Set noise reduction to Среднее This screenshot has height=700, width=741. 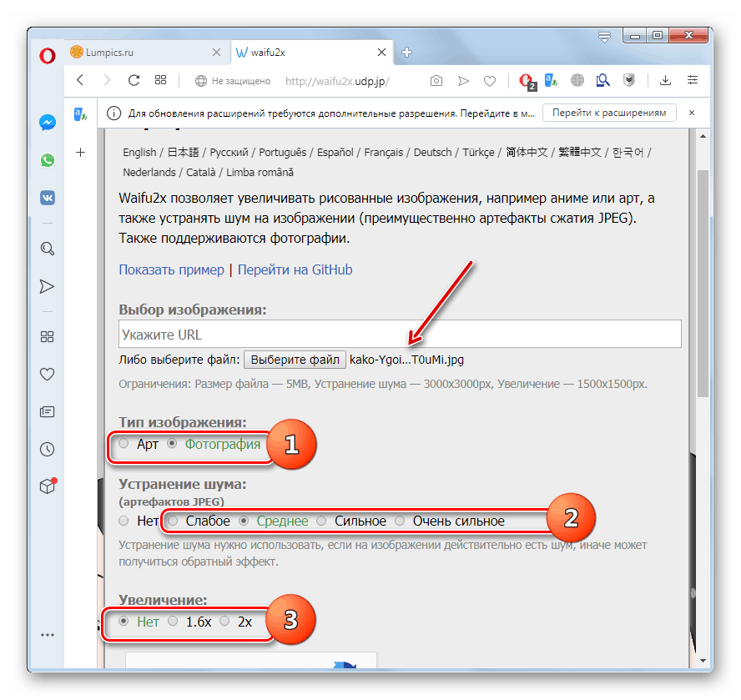tap(244, 521)
